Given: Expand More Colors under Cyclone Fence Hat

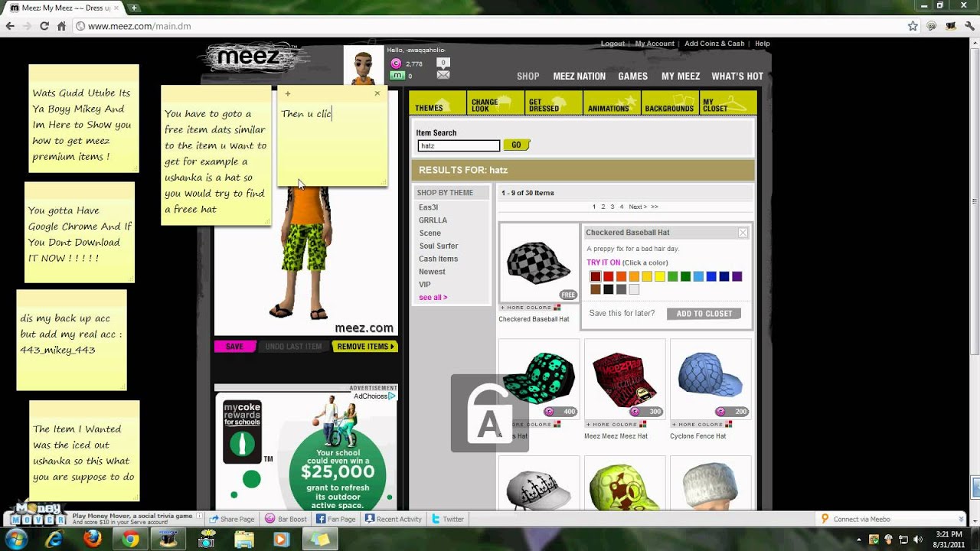Looking at the screenshot, I should 701,424.
